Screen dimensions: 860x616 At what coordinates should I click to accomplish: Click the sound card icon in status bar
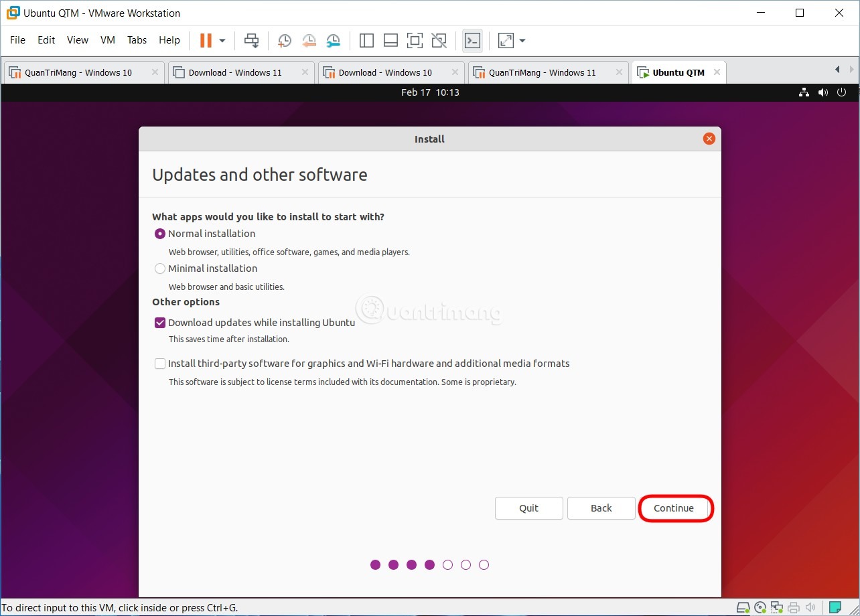coord(810,608)
